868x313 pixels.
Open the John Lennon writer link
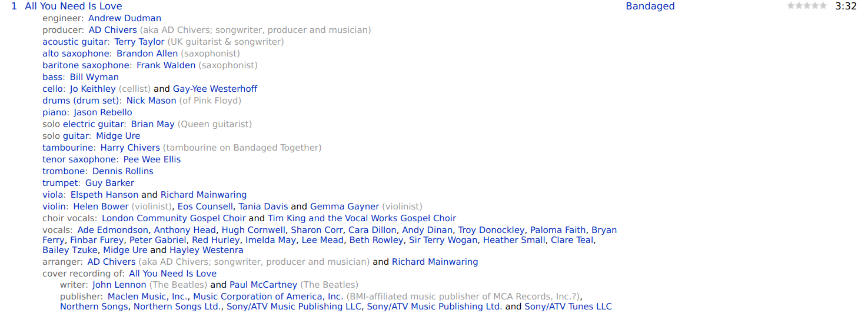pos(119,285)
